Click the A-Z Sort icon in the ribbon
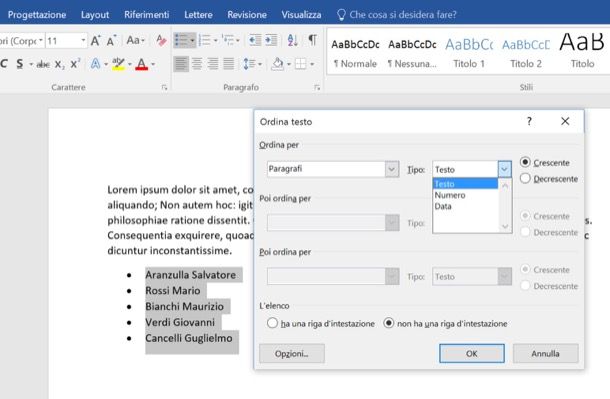Screen dimensions: 610x399 (x=293, y=40)
